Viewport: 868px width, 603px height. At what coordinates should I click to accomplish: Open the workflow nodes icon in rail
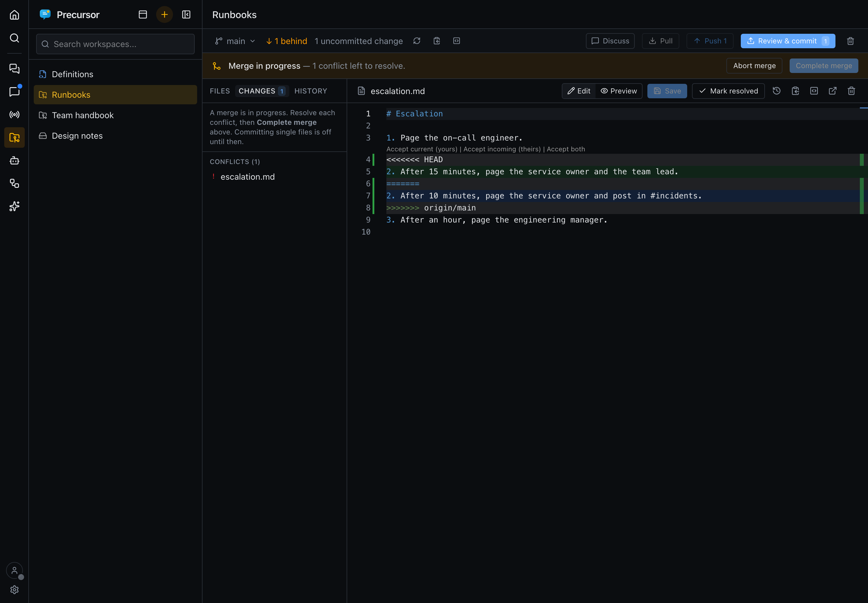click(14, 183)
